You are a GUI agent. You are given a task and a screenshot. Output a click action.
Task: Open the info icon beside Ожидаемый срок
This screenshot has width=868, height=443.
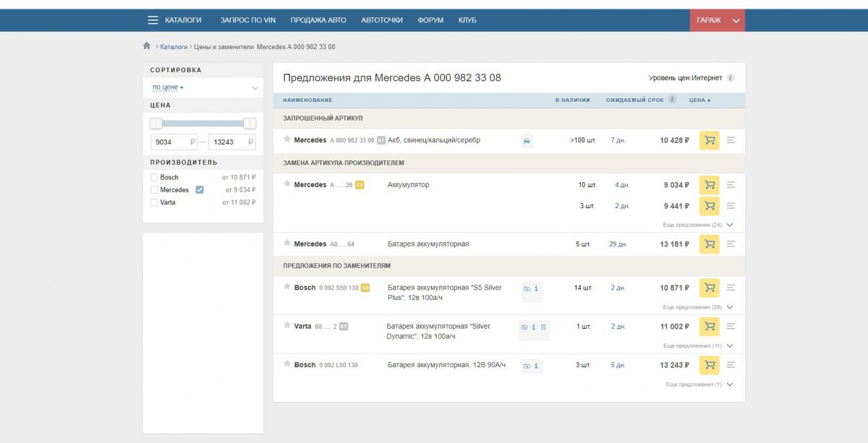point(673,100)
